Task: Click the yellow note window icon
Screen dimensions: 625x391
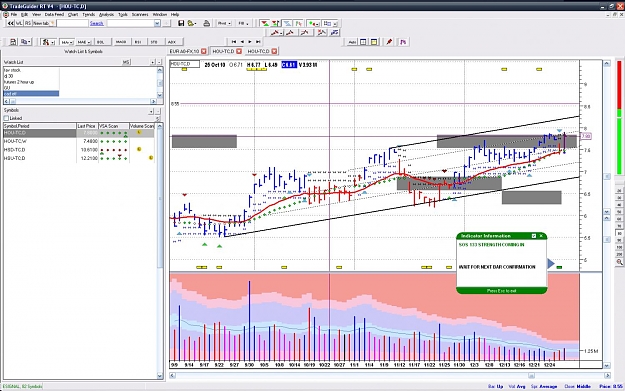Action: tap(374, 42)
